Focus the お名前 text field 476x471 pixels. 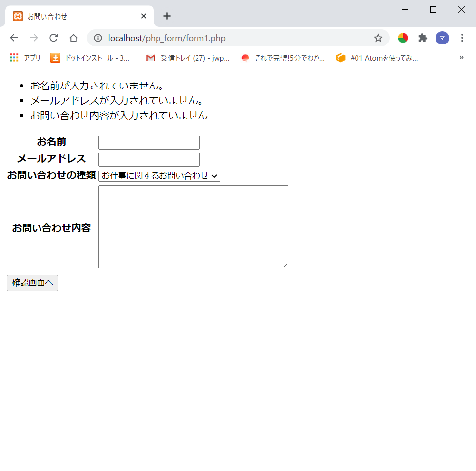149,143
